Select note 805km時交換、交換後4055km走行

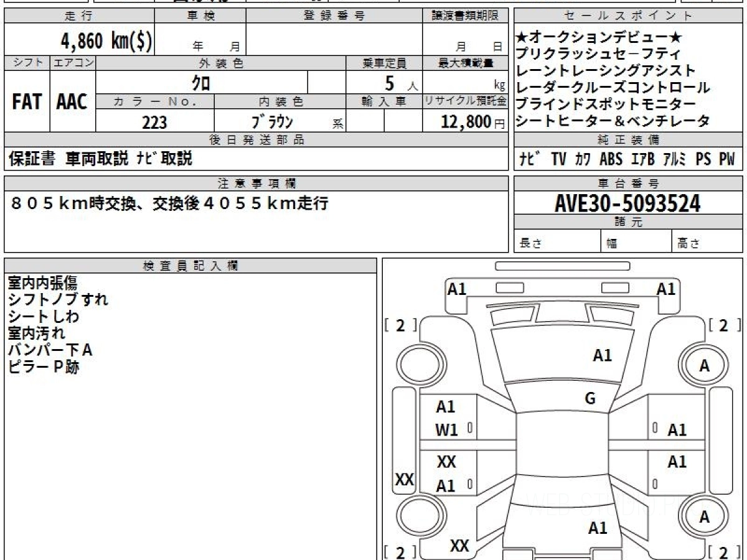169,203
